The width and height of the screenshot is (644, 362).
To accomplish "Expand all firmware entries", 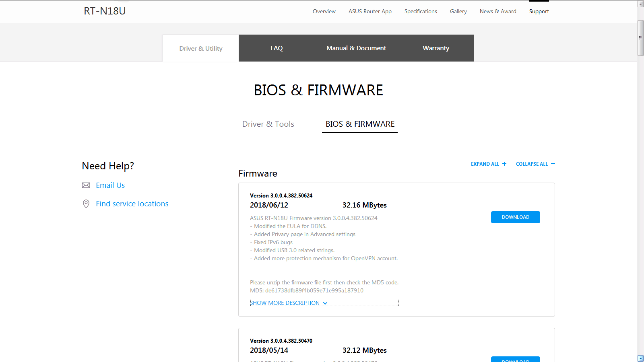I will [489, 164].
